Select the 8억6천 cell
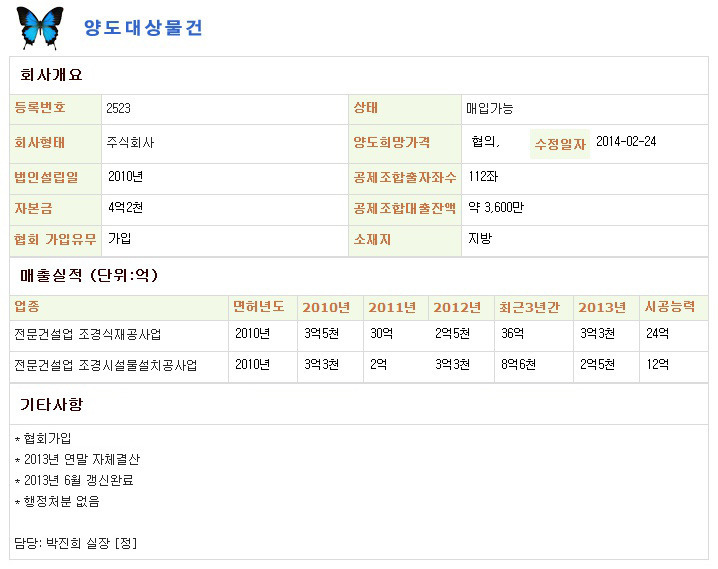This screenshot has height=569, width=718. (x=518, y=364)
